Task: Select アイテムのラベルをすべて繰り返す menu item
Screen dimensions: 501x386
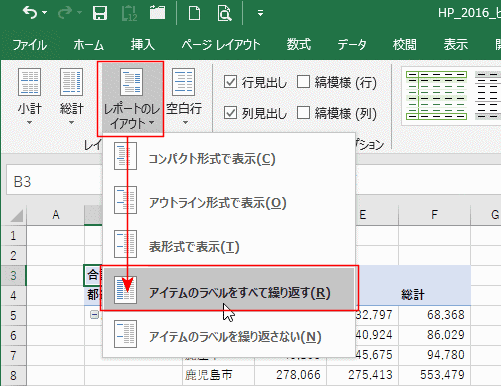Action: (x=229, y=289)
